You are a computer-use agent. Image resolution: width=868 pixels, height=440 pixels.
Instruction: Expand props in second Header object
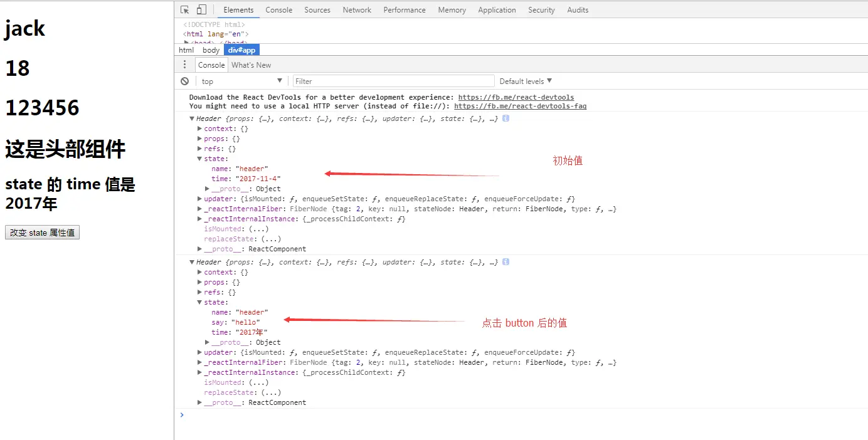click(199, 282)
